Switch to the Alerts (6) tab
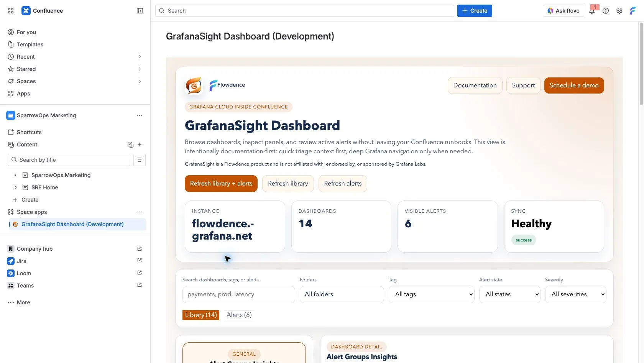644x363 pixels. click(239, 315)
